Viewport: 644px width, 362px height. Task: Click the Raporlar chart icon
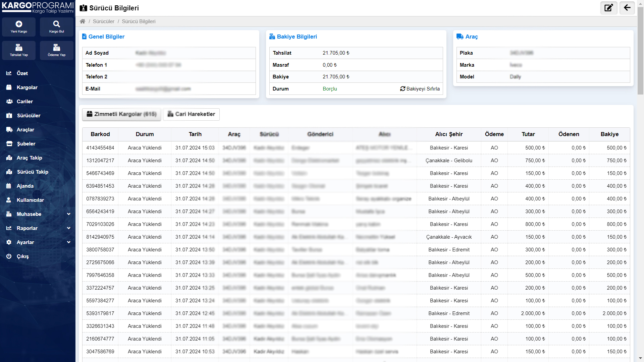click(9, 228)
